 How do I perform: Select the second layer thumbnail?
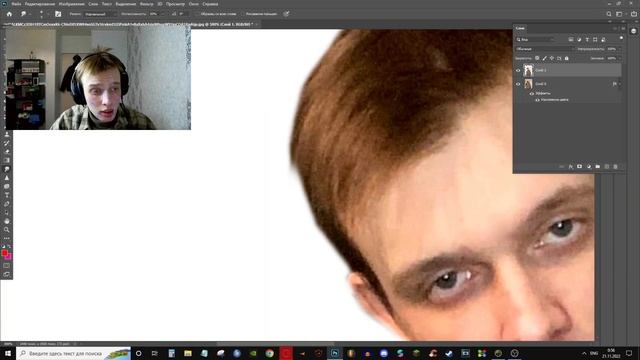tap(529, 84)
